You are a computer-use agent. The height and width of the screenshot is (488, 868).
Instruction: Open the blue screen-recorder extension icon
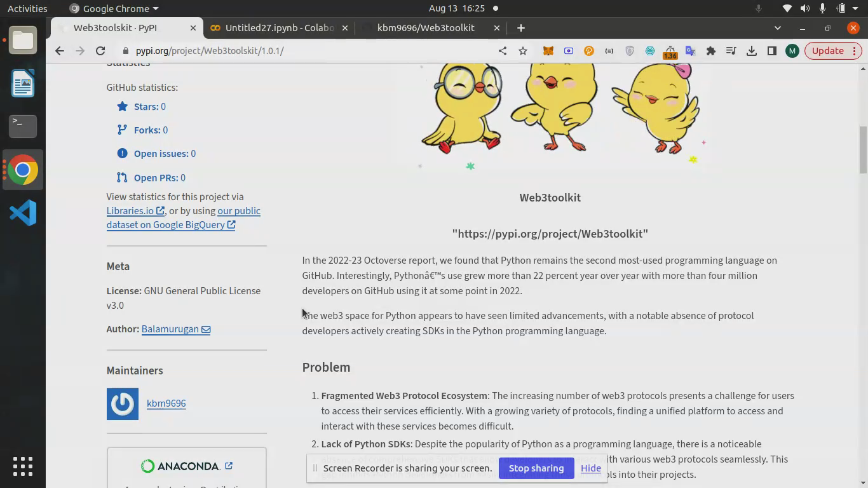(x=569, y=51)
